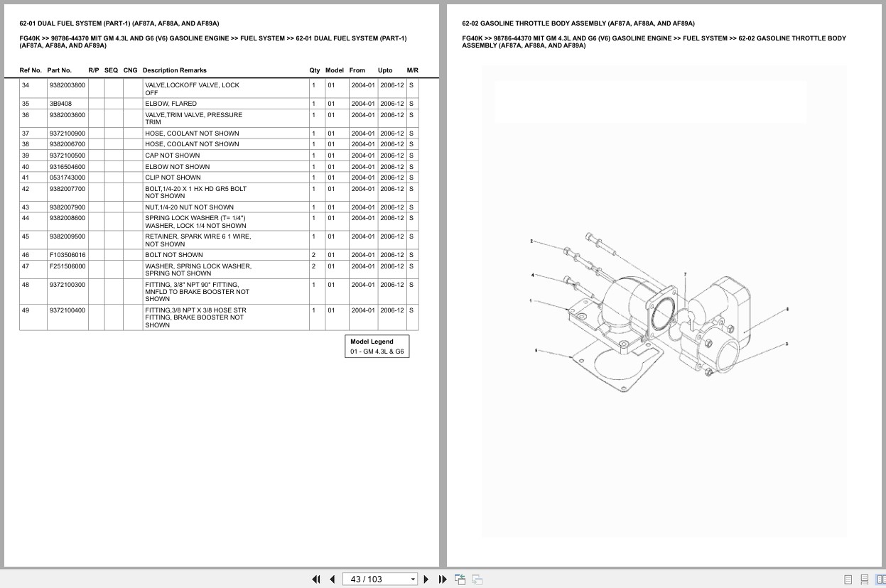Go to the previous page
886x588 pixels.
332,579
